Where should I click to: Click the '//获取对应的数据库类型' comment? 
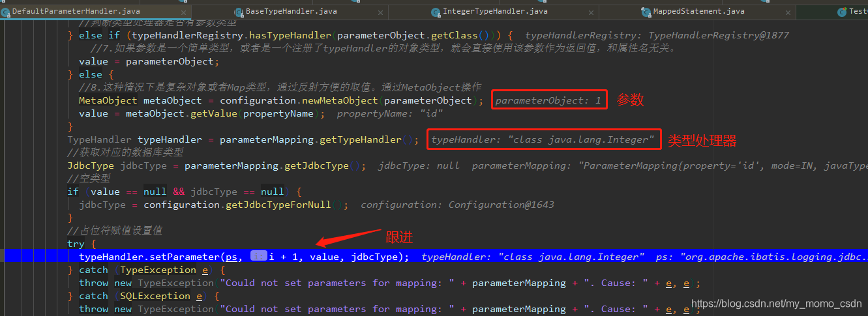tap(126, 152)
